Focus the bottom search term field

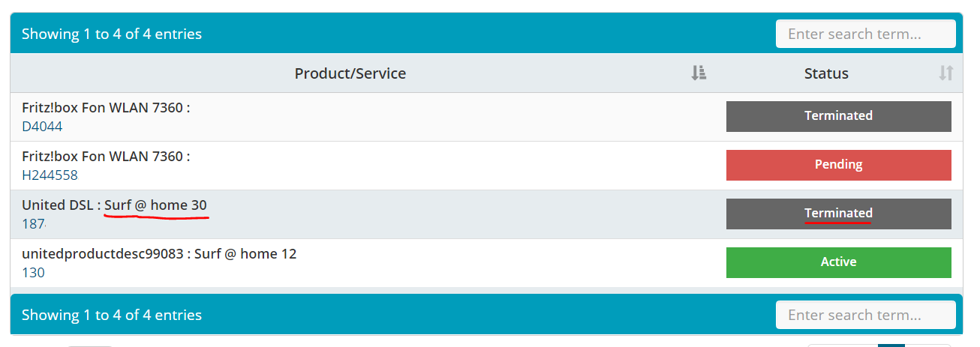865,315
